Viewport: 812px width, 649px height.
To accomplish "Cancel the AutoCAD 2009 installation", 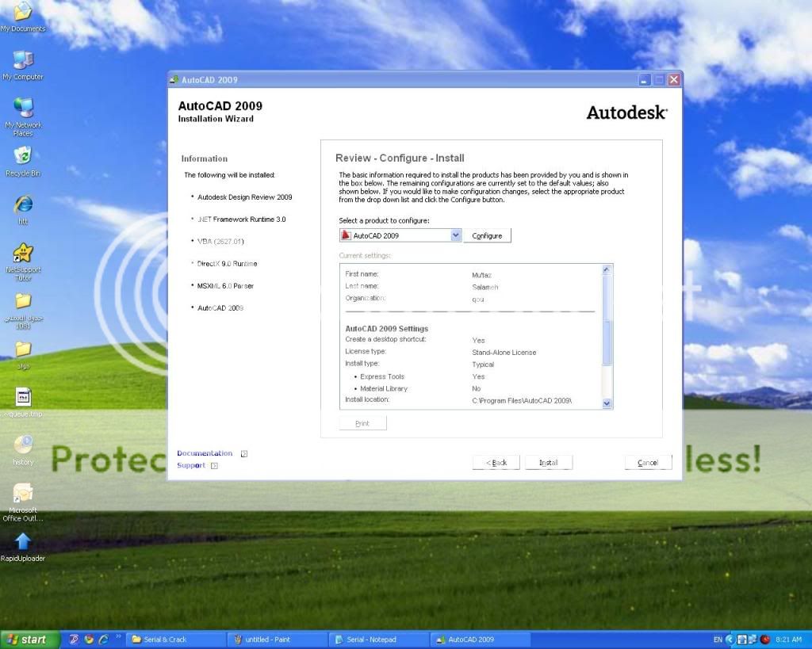I will pos(648,463).
